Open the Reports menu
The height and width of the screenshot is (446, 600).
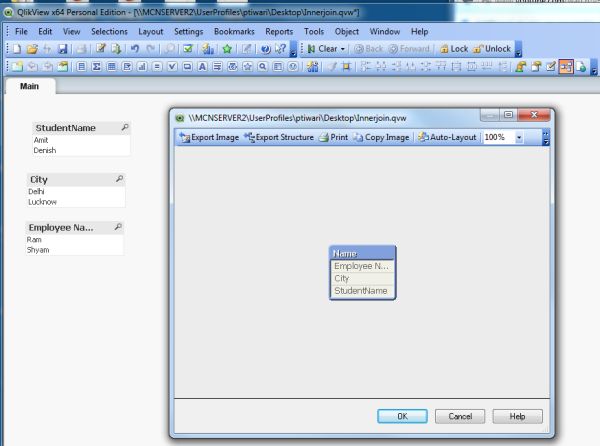coord(279,31)
